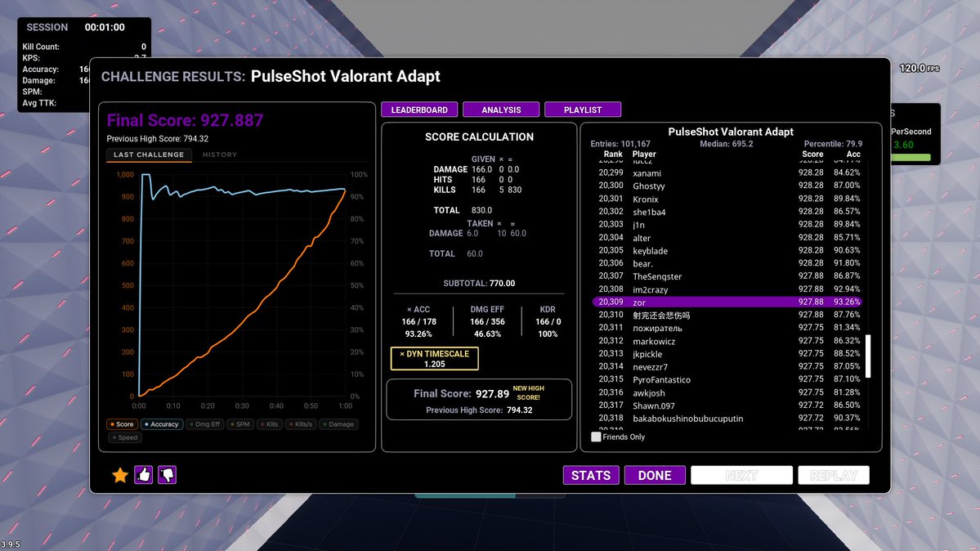Give the scenario a thumbs down
The width and height of the screenshot is (980, 551).
(167, 475)
